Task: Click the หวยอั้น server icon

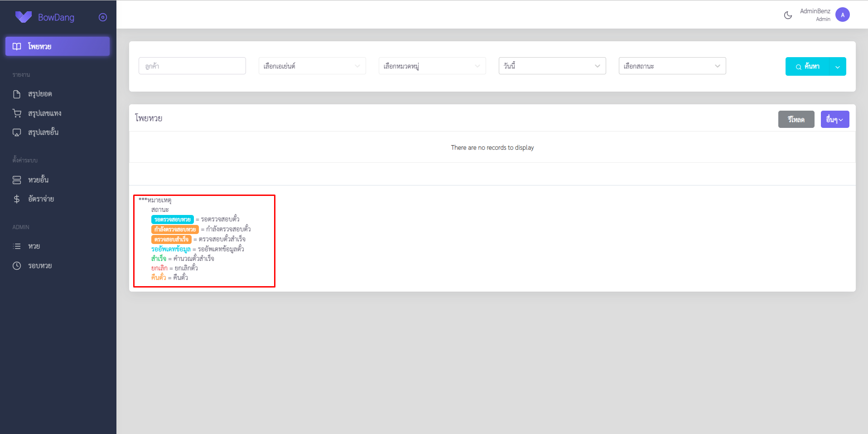Action: tap(17, 180)
